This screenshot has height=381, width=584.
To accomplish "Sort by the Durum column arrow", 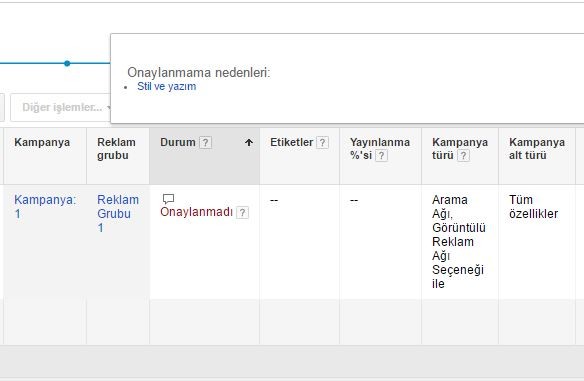I will click(249, 143).
